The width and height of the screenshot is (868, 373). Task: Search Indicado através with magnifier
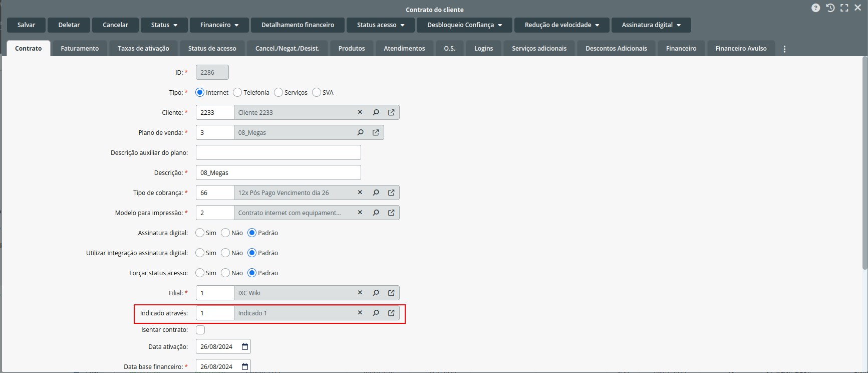(376, 313)
